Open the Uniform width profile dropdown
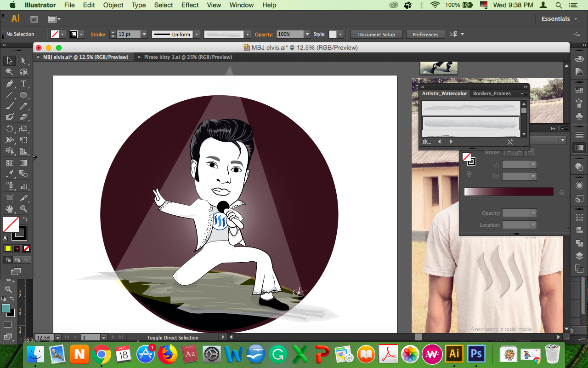This screenshot has width=588, height=368. click(197, 34)
